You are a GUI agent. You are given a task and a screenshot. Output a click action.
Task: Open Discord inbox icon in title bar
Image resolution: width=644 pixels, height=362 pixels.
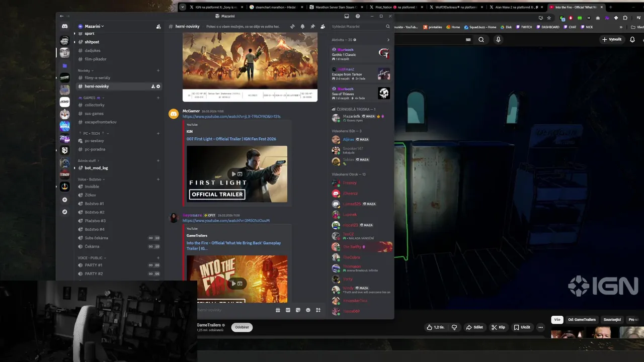[x=346, y=16]
